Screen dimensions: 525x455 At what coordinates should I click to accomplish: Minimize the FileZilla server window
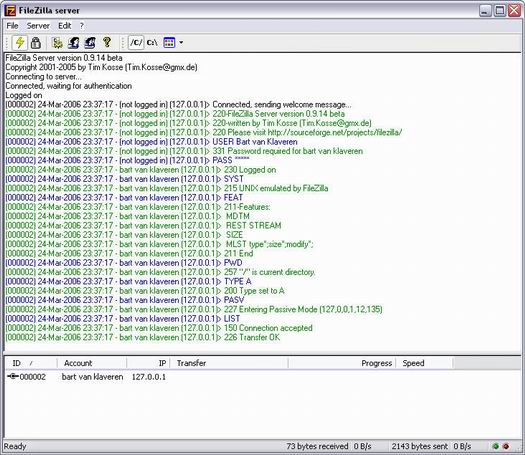click(x=485, y=11)
